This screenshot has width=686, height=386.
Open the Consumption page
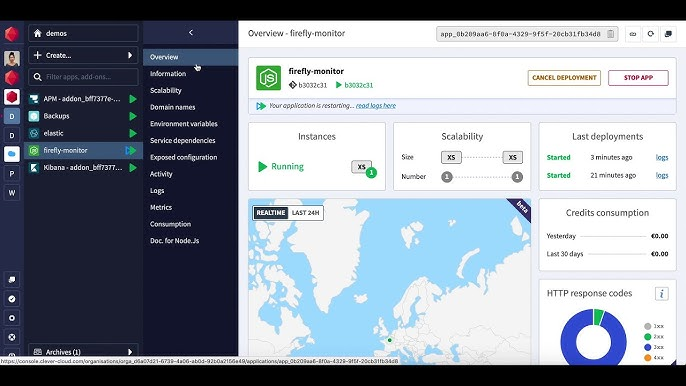pos(170,224)
